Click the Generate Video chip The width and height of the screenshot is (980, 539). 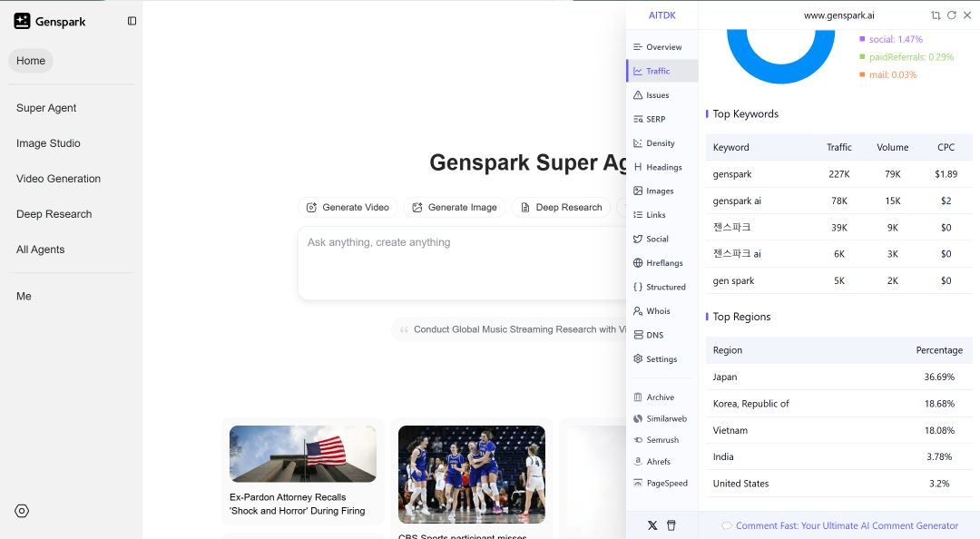348,207
